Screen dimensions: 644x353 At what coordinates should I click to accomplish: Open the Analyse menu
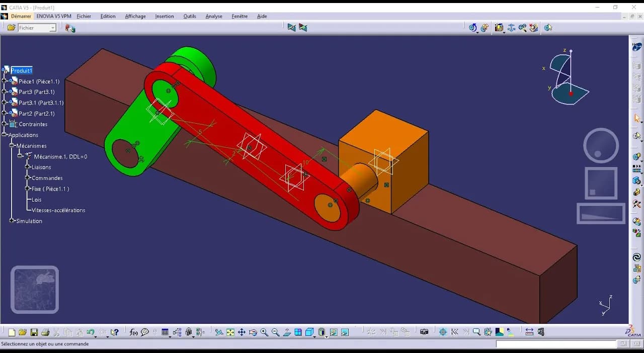(214, 16)
